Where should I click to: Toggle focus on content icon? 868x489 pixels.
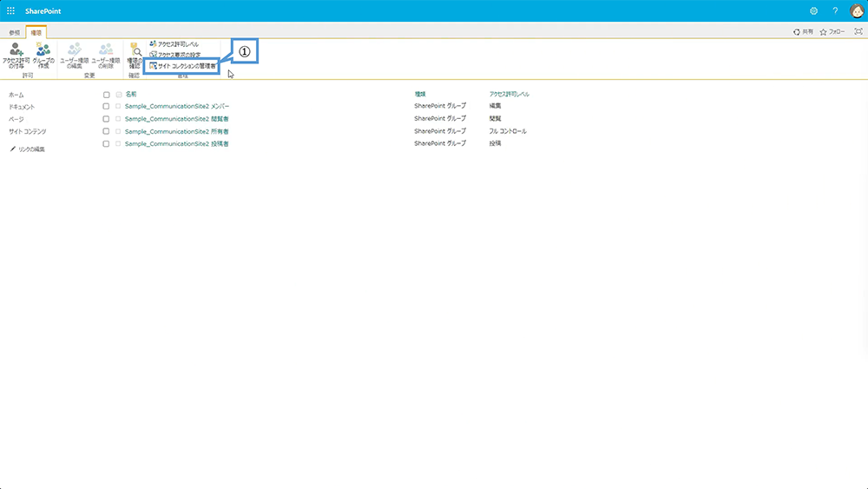tap(858, 31)
